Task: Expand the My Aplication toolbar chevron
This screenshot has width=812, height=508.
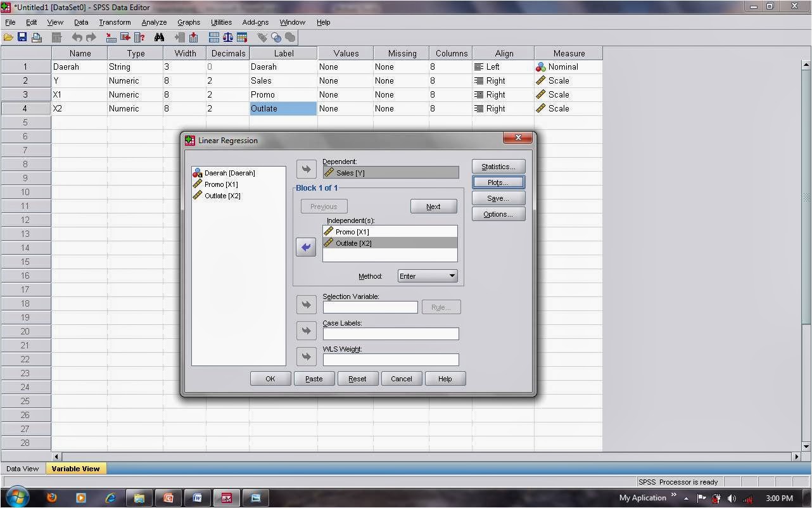Action: pyautogui.click(x=673, y=495)
